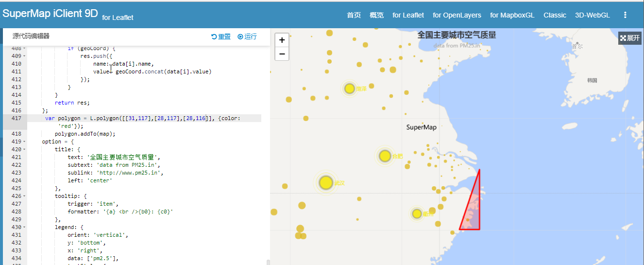Image resolution: width=644 pixels, height=265 pixels.
Task: Click the 菏泽 city marker on map
Action: [x=349, y=88]
